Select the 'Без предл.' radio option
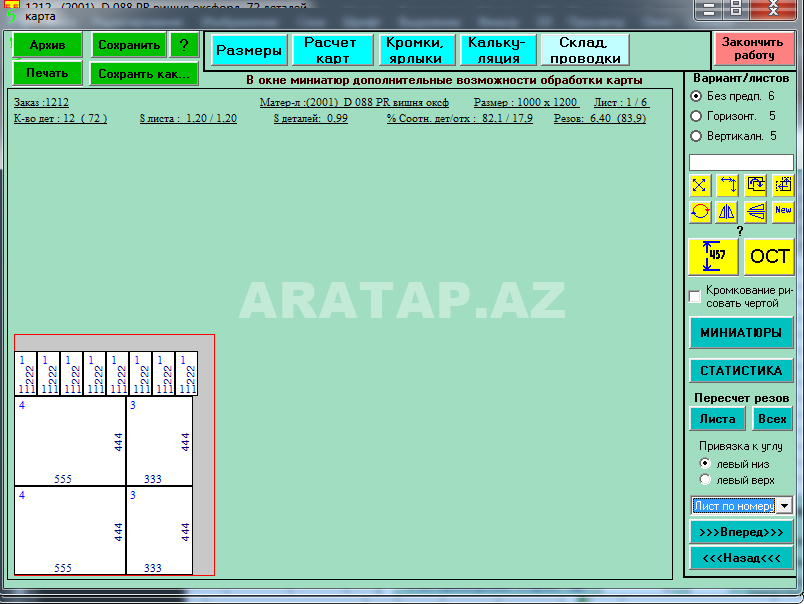This screenshot has width=804, height=604. (697, 96)
